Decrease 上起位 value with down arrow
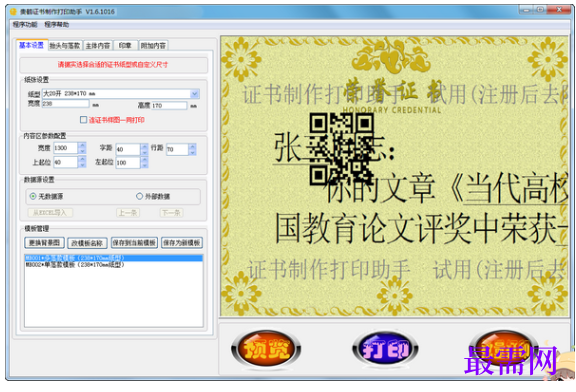 [x=82, y=165]
